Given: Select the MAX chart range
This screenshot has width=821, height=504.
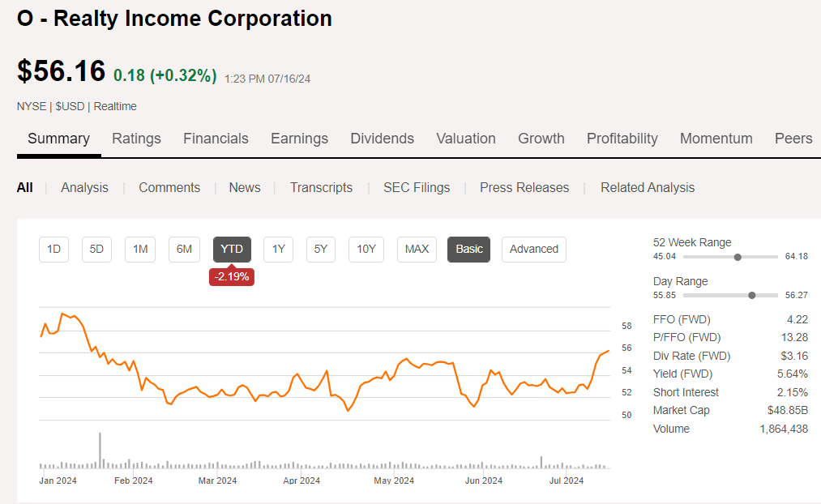Looking at the screenshot, I should (x=417, y=250).
